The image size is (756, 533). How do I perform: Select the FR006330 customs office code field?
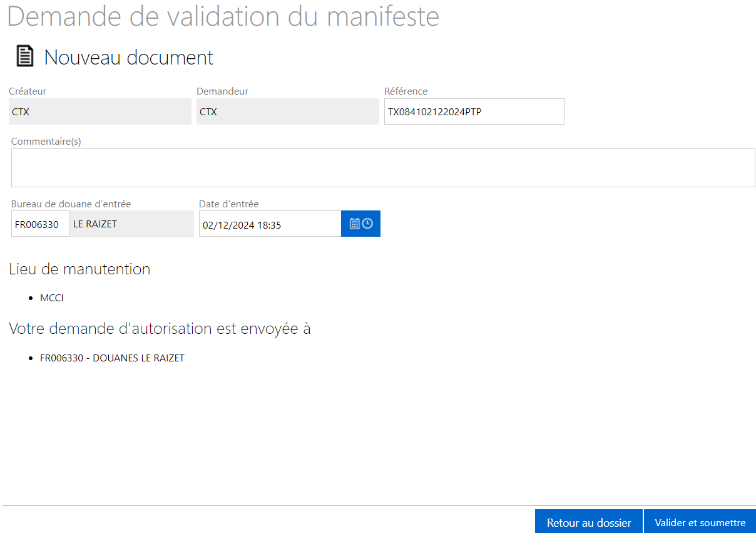click(x=40, y=224)
